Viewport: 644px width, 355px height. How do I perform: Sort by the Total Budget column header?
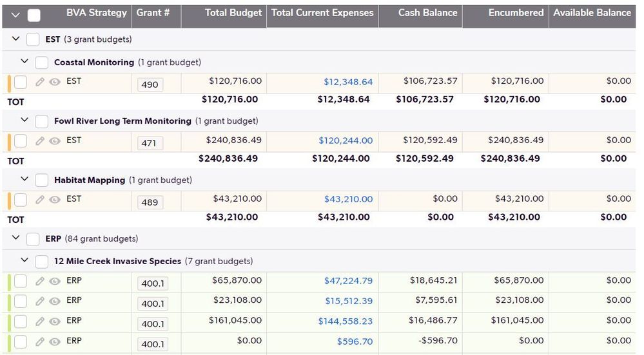[233, 13]
